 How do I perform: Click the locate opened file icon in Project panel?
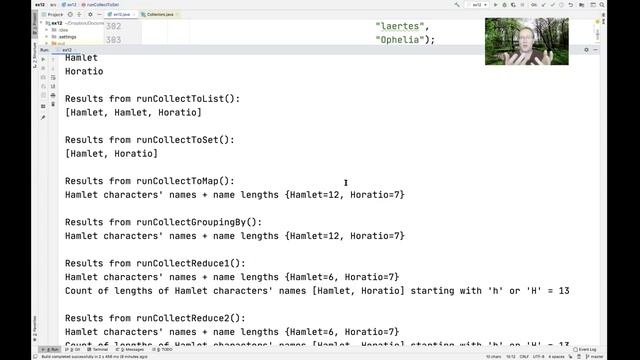[70, 14]
